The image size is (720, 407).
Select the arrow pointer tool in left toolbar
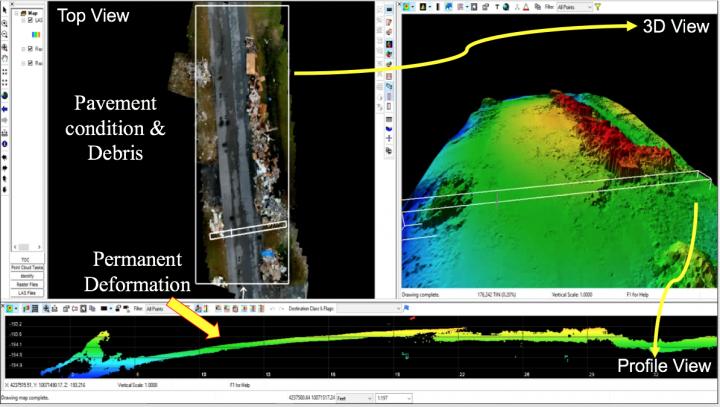4,9
